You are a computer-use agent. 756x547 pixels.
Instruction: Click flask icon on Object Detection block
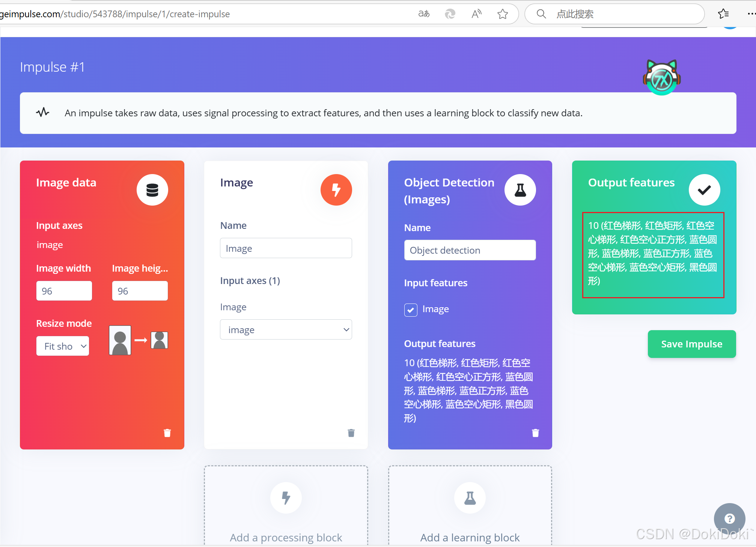520,190
